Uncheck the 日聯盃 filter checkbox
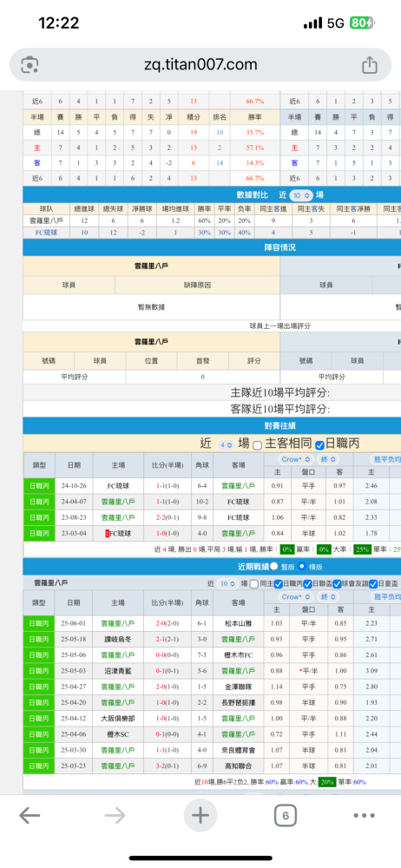This screenshot has width=401, height=868. pos(307,583)
